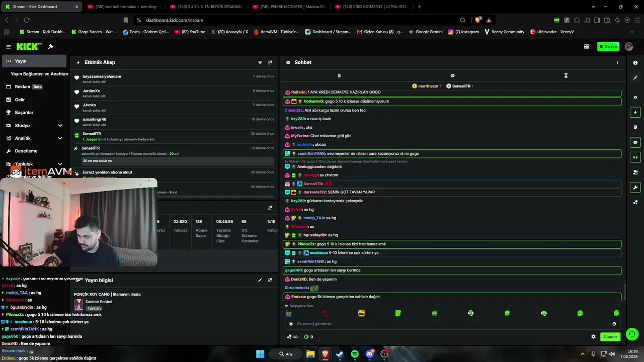This screenshot has height=362, width=644.
Task: Open Yayın Bağlantısı ve Anahtarı page
Action: tap(39, 74)
